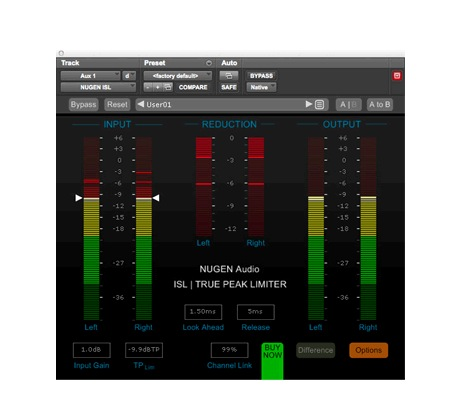Click the Preset header label
Screen dimensions: 460x416
point(154,63)
